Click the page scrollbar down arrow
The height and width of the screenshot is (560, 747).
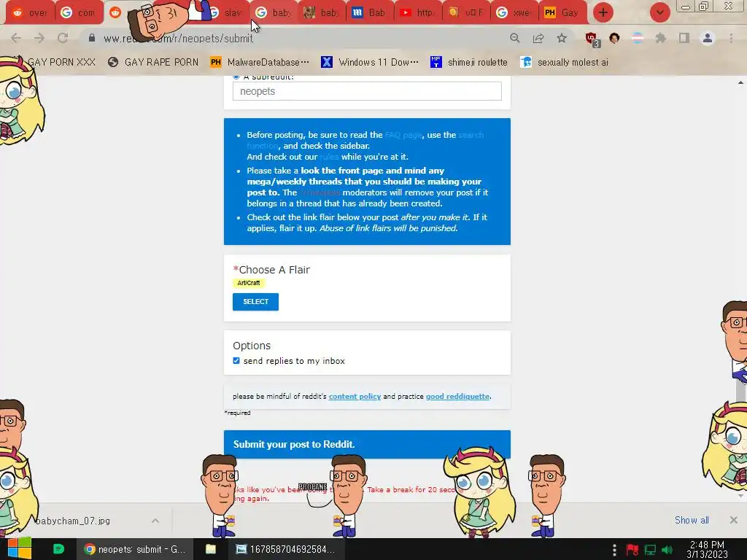740,496
